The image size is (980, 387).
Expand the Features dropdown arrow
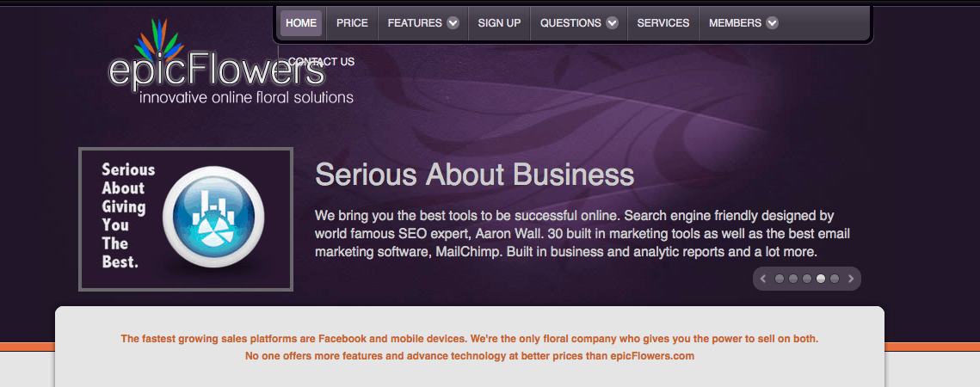[453, 23]
